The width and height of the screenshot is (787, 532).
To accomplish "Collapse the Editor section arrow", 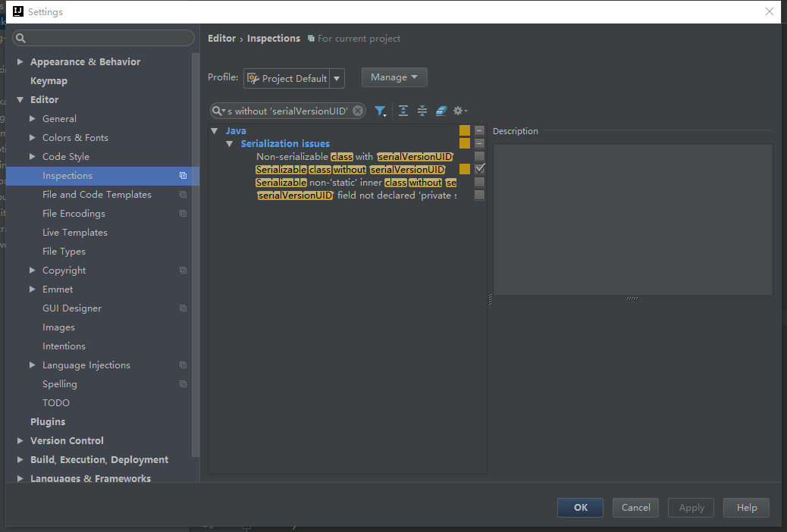I will pos(20,100).
